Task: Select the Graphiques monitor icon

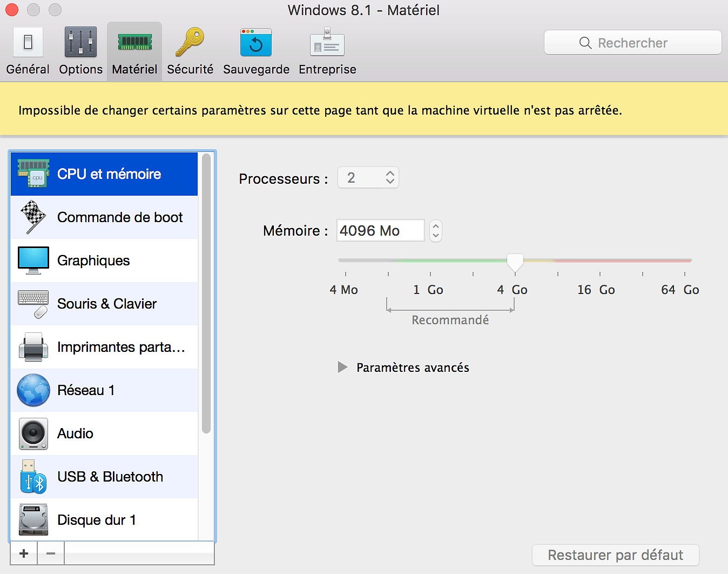Action: [33, 261]
